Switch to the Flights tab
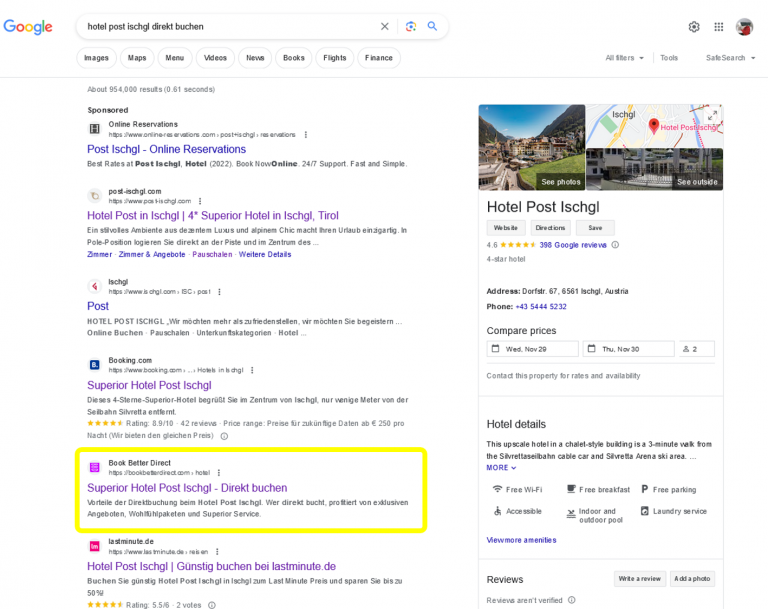Screen dimensions: 768x609 point(335,58)
